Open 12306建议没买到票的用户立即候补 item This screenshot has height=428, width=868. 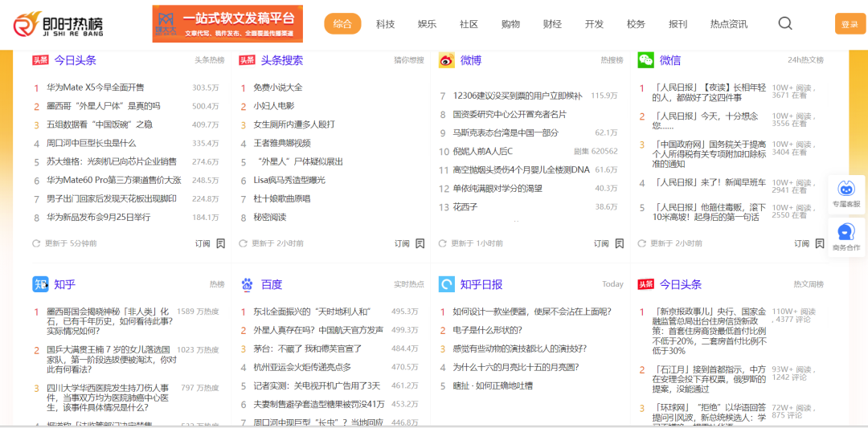click(518, 96)
